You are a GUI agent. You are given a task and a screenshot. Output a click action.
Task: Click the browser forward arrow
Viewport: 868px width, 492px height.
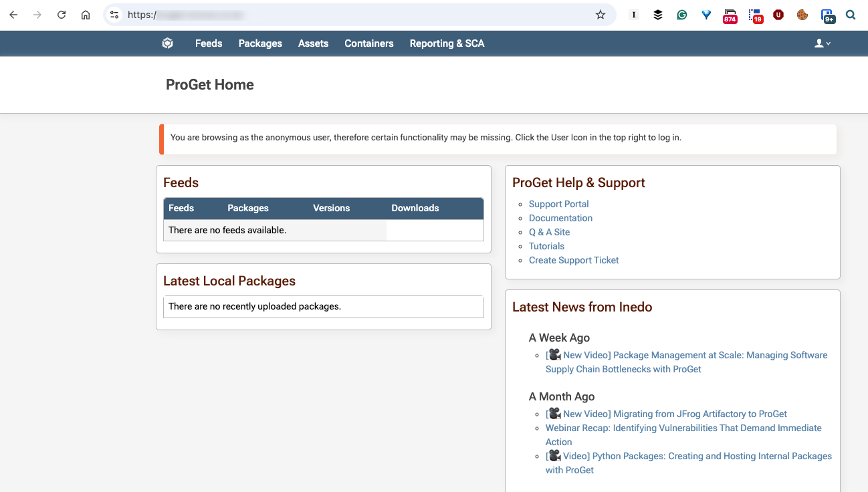click(x=37, y=15)
